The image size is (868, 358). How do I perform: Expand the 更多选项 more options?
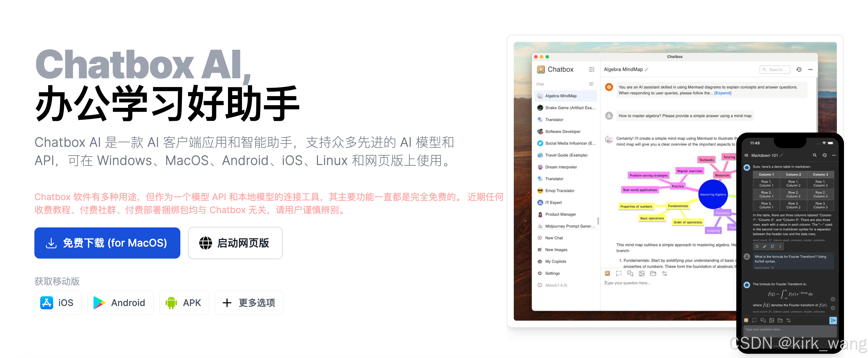click(x=249, y=303)
